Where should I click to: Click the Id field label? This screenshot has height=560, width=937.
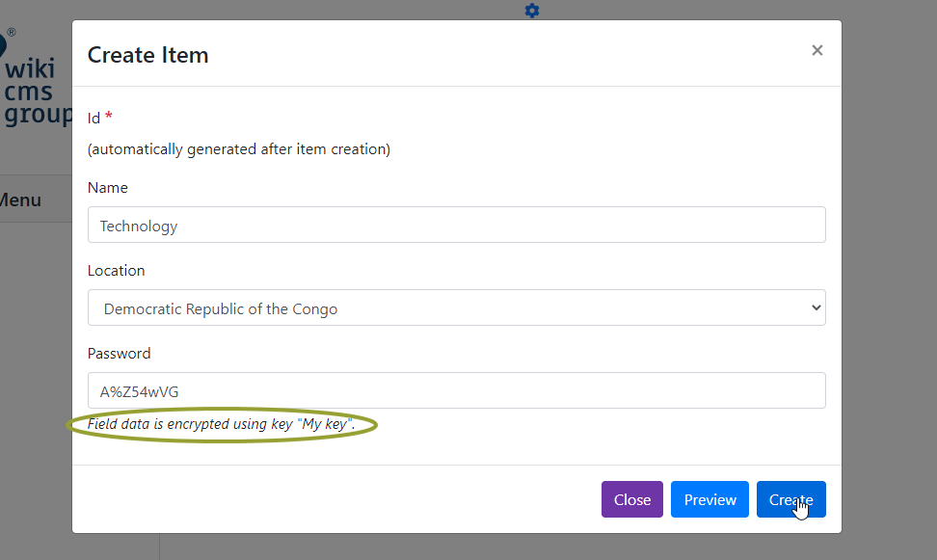tap(94, 119)
